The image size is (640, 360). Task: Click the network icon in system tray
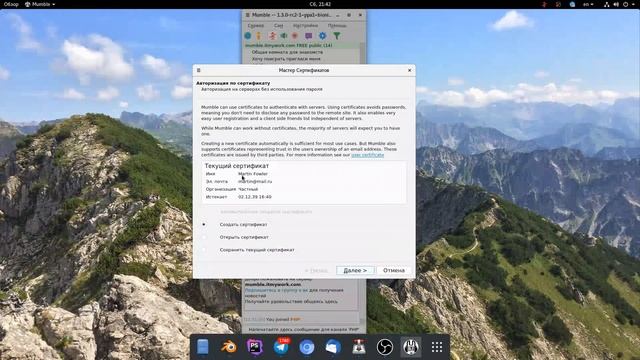pyautogui.click(x=607, y=4)
